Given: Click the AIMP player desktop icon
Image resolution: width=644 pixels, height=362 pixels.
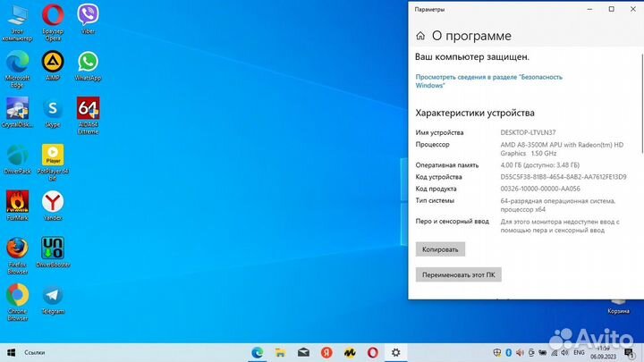Looking at the screenshot, I should point(53,65).
